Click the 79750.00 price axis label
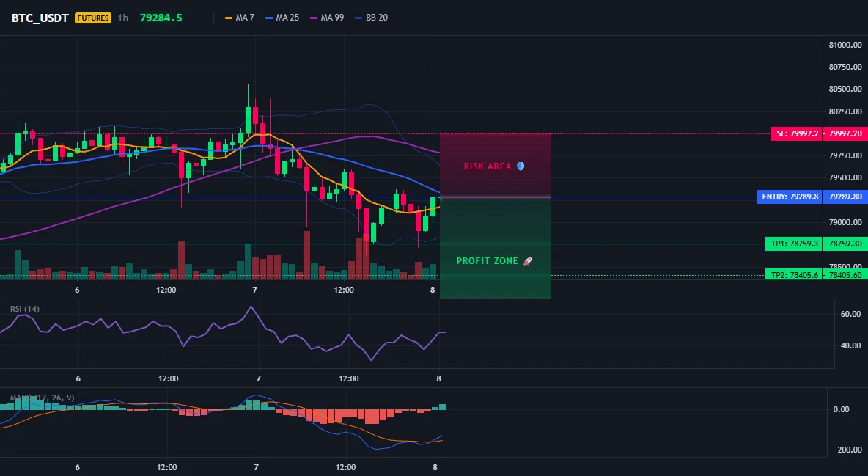This screenshot has width=868, height=476. point(845,155)
